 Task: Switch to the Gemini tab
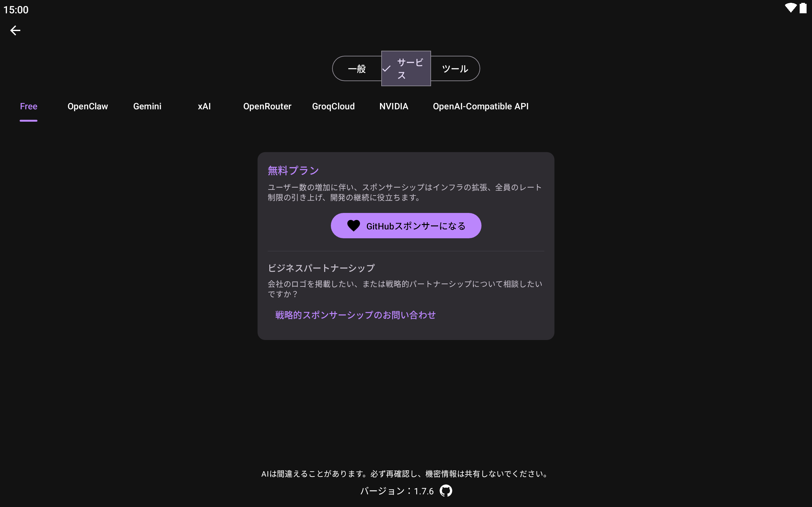147,106
